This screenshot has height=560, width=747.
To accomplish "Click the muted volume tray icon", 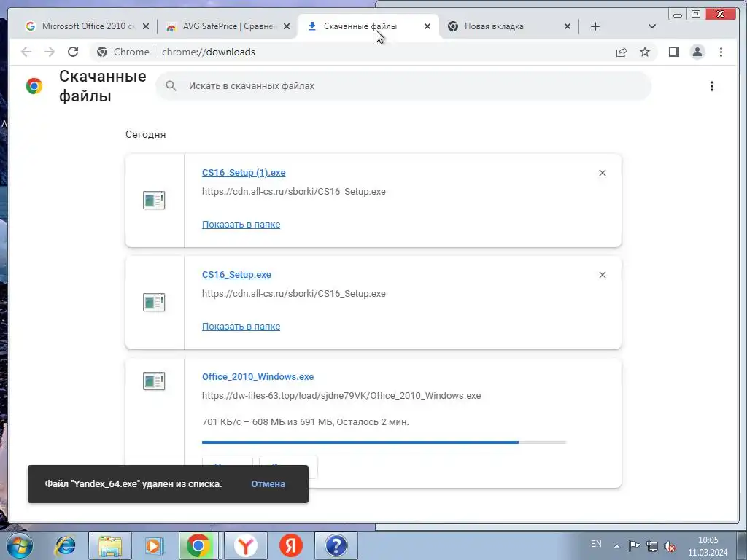I will click(670, 546).
